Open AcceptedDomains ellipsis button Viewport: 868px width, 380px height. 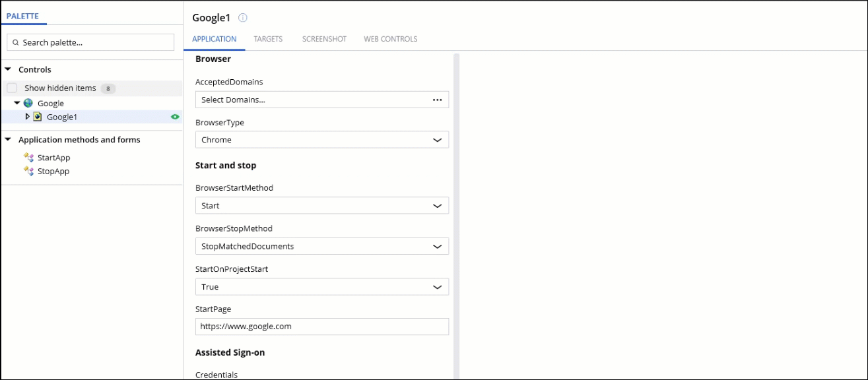(x=437, y=100)
